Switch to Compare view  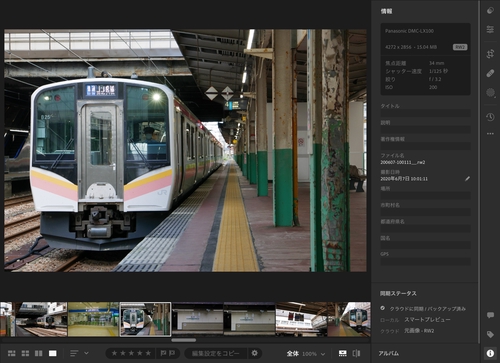(39, 353)
